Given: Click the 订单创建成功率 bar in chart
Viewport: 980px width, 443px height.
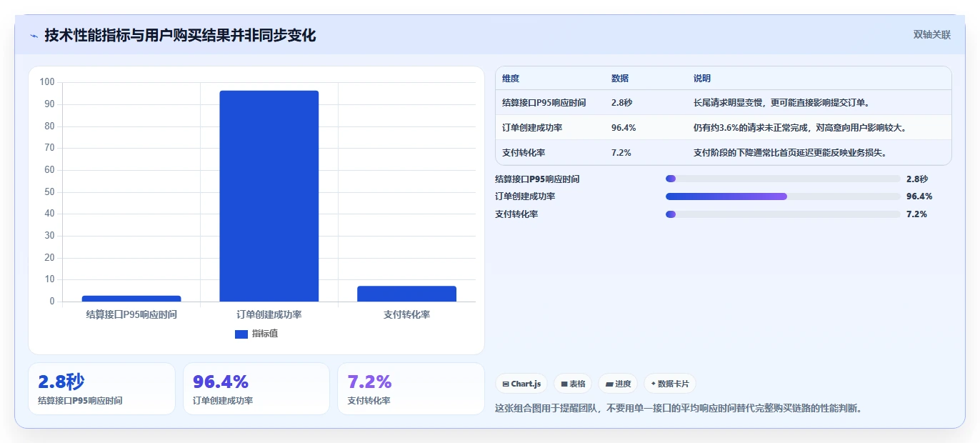Looking at the screenshot, I should (x=269, y=196).
